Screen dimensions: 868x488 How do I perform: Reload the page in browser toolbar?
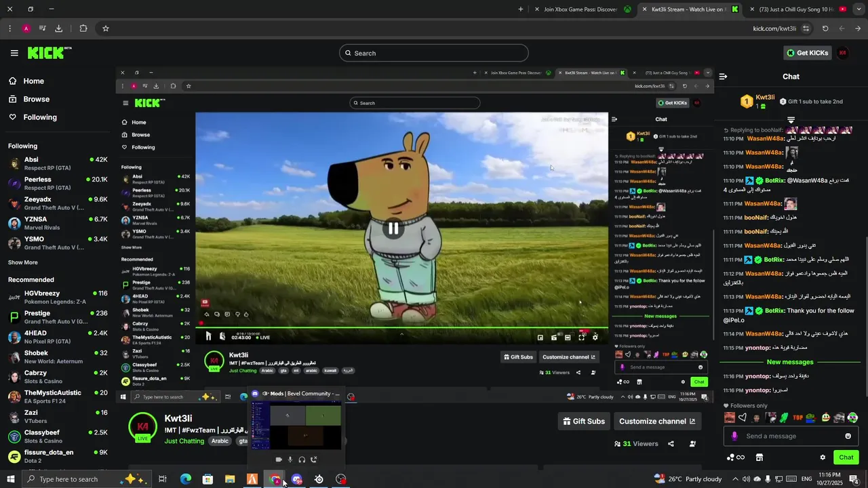click(x=825, y=28)
